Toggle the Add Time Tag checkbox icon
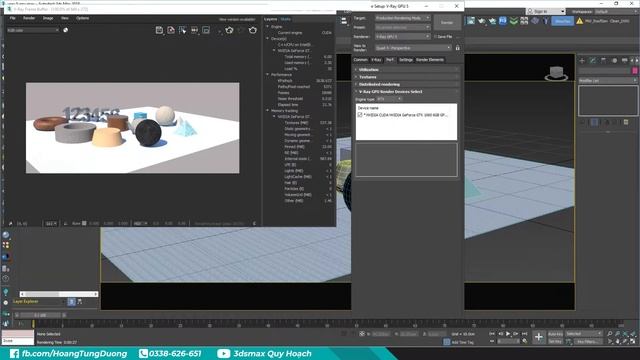 coord(447,342)
